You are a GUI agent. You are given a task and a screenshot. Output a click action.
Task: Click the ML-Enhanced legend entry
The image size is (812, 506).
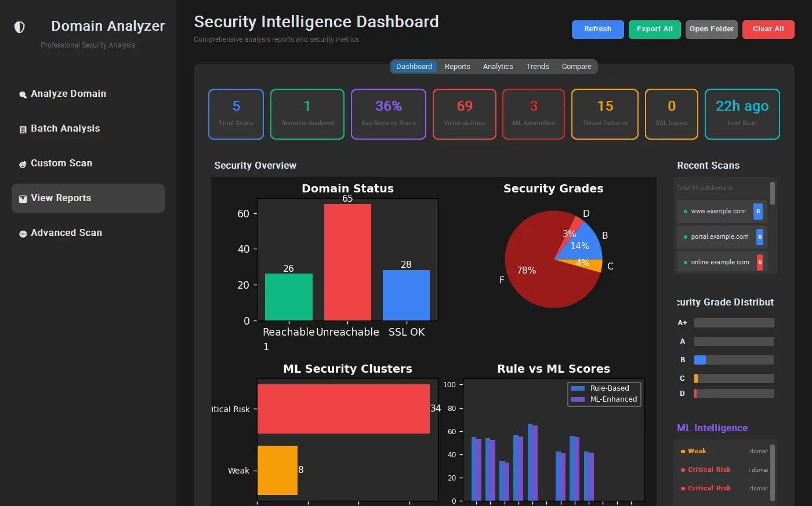604,399
